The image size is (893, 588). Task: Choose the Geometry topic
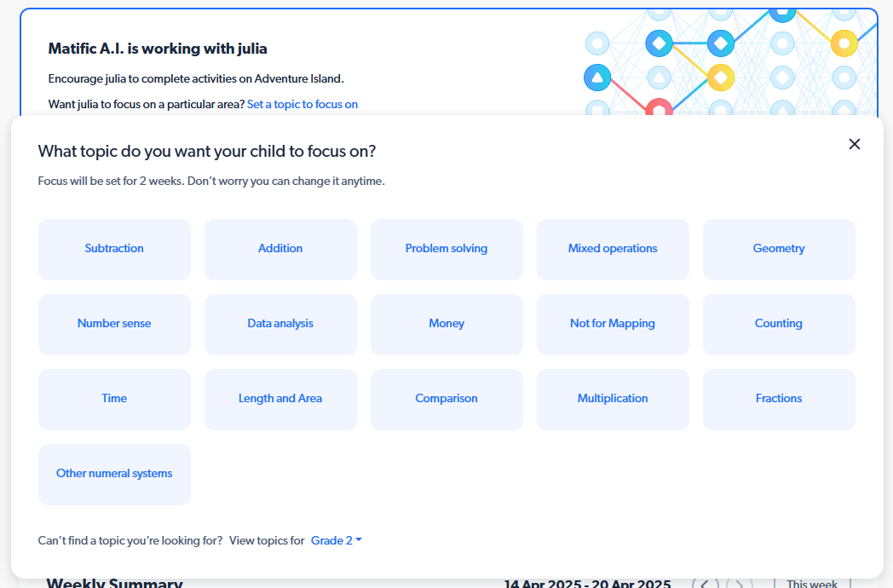pyautogui.click(x=779, y=249)
